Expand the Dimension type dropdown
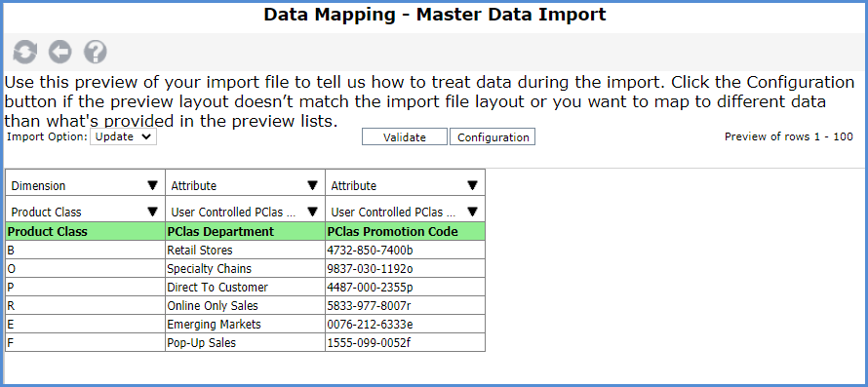The width and height of the screenshot is (868, 387). click(85, 185)
